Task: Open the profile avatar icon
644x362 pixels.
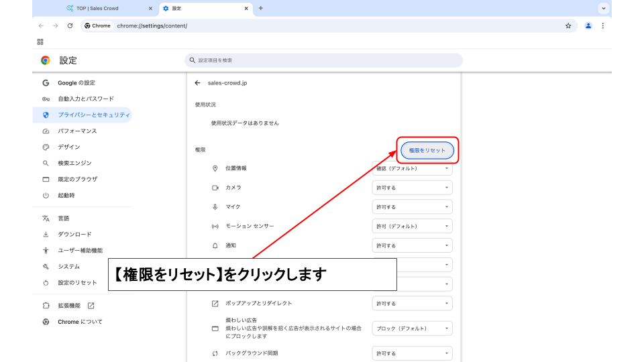Action: point(588,25)
